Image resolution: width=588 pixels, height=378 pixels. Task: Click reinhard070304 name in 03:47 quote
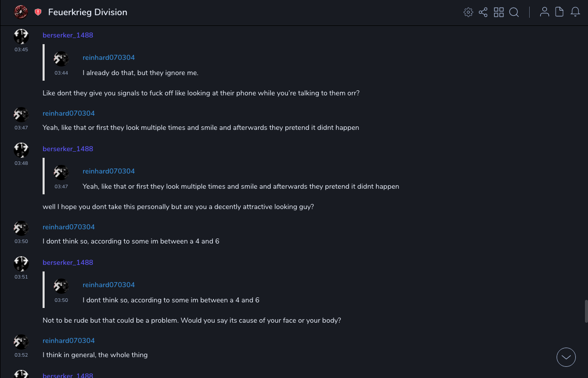[x=108, y=171]
